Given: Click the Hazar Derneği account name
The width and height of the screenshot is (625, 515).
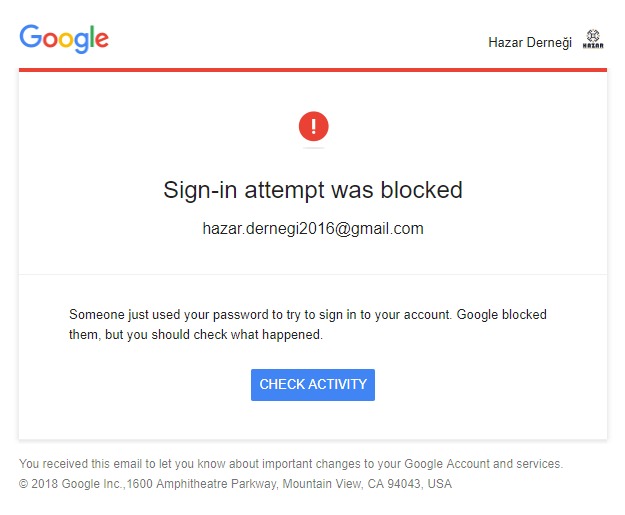Looking at the screenshot, I should [x=529, y=43].
